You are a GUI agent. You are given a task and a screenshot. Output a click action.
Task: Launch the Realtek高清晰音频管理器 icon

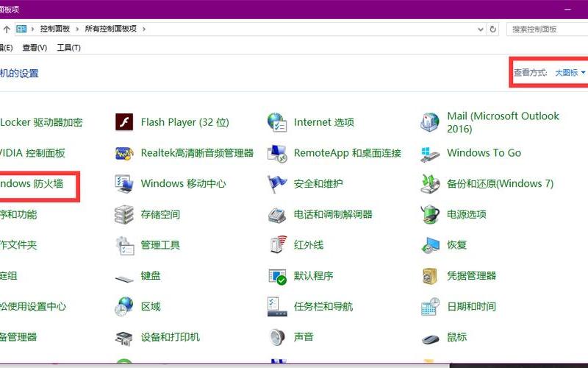tap(124, 153)
